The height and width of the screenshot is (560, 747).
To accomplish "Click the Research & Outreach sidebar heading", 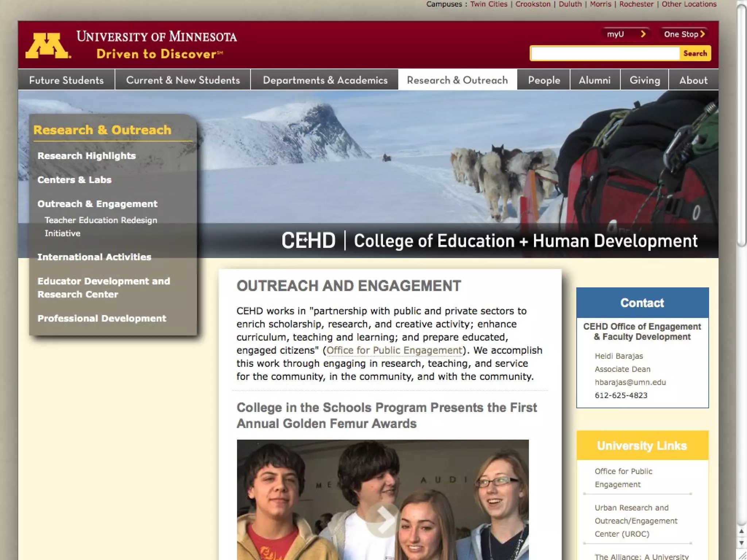I will click(x=102, y=130).
